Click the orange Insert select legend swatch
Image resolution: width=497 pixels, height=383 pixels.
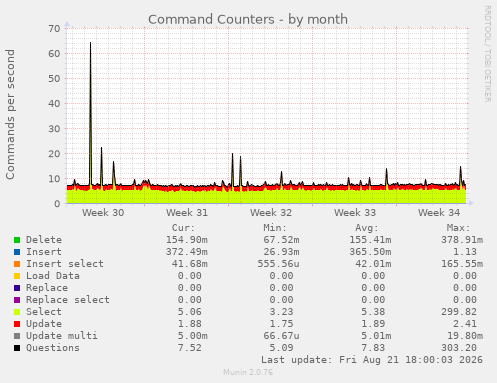[x=17, y=264]
